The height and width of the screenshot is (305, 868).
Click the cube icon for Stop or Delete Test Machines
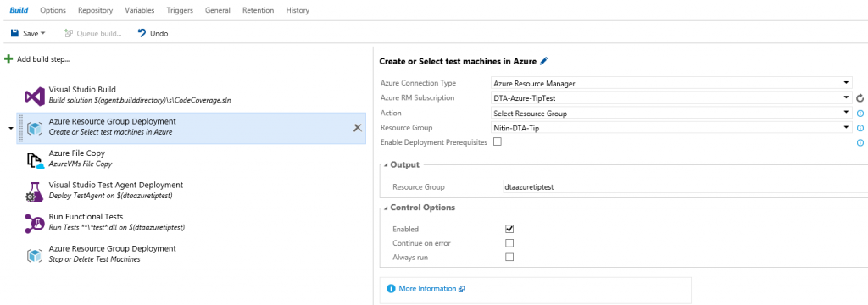coord(36,255)
